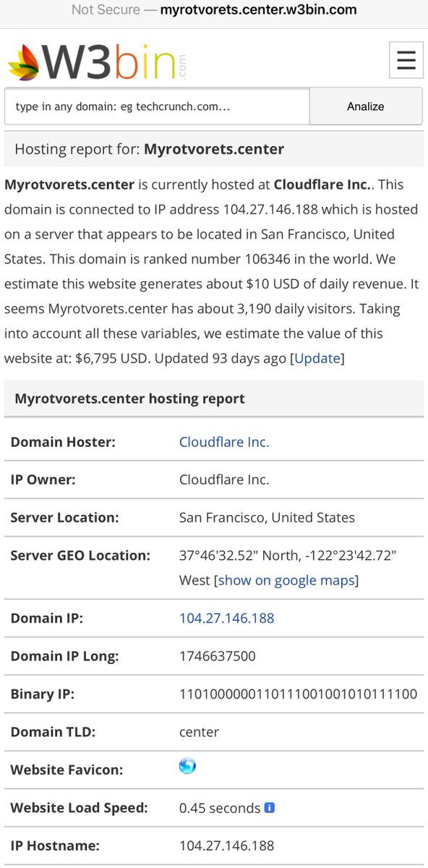Click the 'Server GEO Location:' label
Image resolution: width=428 pixels, height=868 pixels.
pos(80,556)
